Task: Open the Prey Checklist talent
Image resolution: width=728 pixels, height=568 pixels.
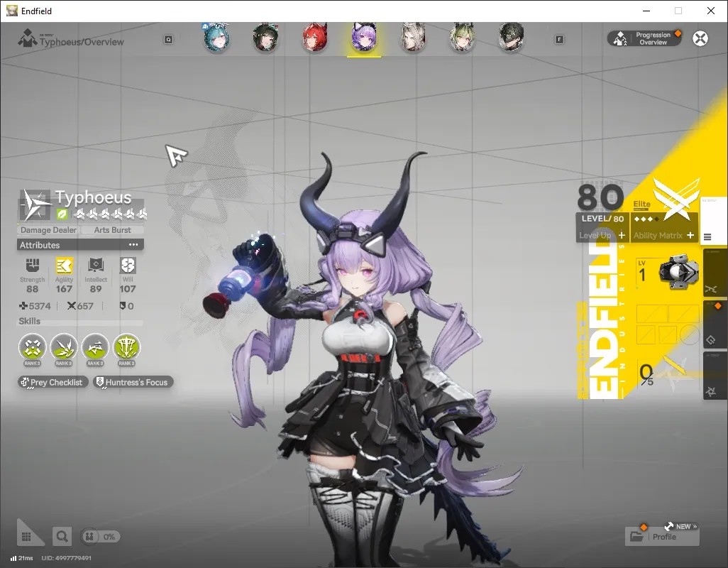Action: (53, 382)
